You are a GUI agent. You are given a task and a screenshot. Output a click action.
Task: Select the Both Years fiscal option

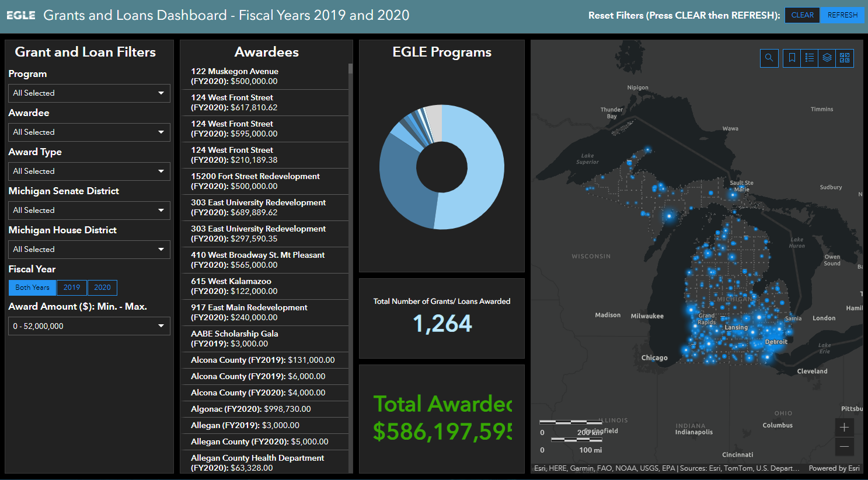pyautogui.click(x=32, y=288)
